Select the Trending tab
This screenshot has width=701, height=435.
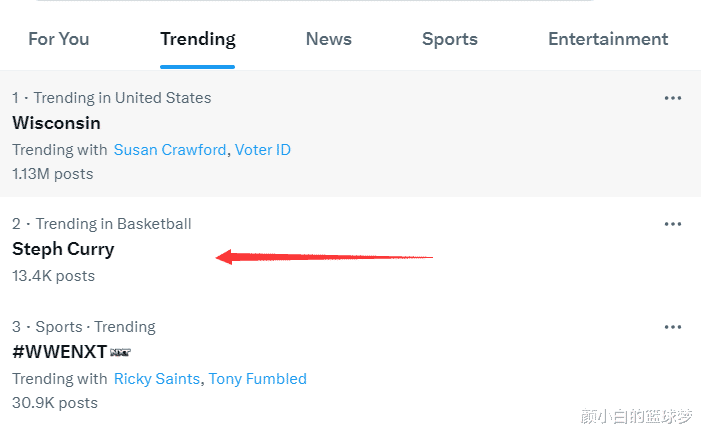[x=198, y=39]
